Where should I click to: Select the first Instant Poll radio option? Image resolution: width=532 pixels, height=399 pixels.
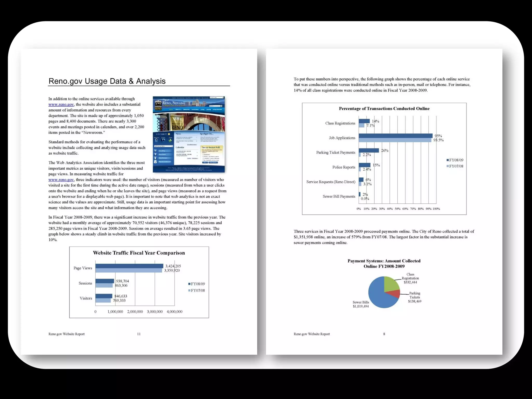203,154
